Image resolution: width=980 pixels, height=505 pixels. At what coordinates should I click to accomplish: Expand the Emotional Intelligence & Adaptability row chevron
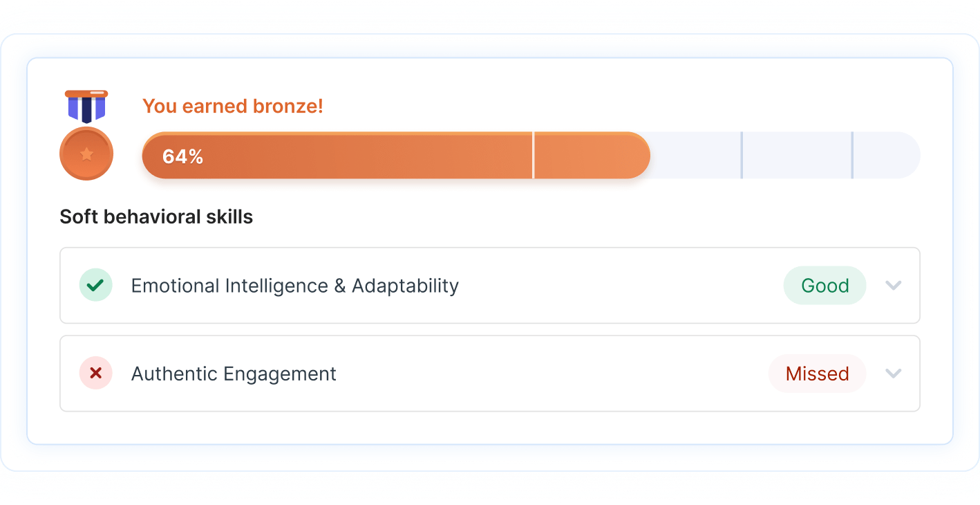(894, 285)
